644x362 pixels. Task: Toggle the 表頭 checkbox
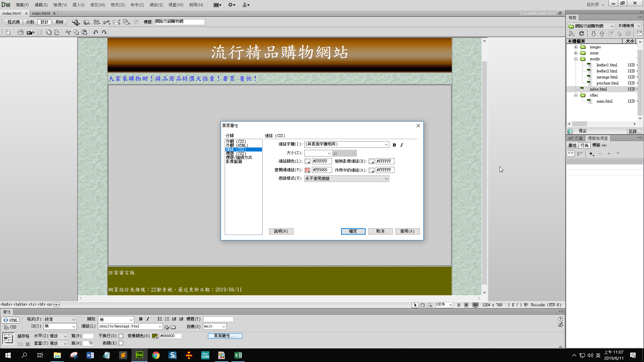[x=121, y=343]
